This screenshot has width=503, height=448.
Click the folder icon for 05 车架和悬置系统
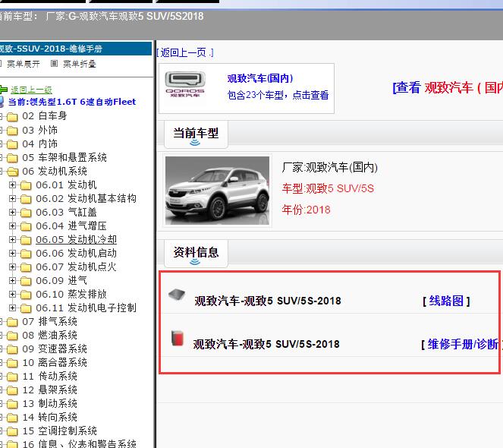click(x=12, y=158)
